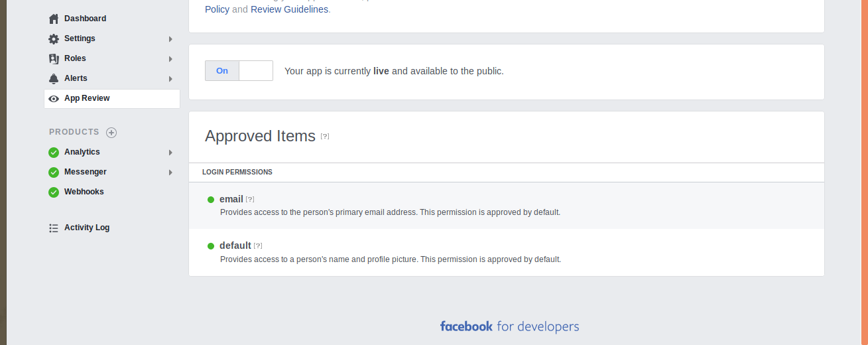
Task: Click the Approved Items heading
Action: pos(260,136)
